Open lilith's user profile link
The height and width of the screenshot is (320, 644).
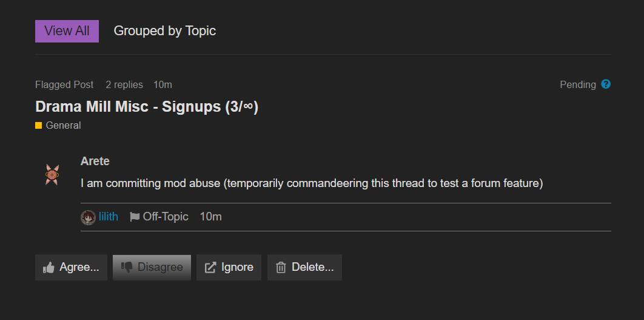(x=109, y=217)
